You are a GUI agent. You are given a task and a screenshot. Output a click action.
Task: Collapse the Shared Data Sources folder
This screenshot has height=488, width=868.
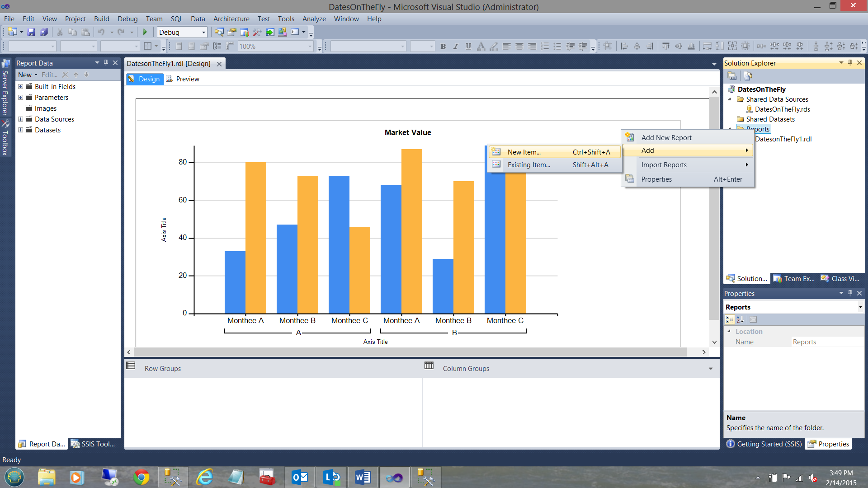click(730, 99)
